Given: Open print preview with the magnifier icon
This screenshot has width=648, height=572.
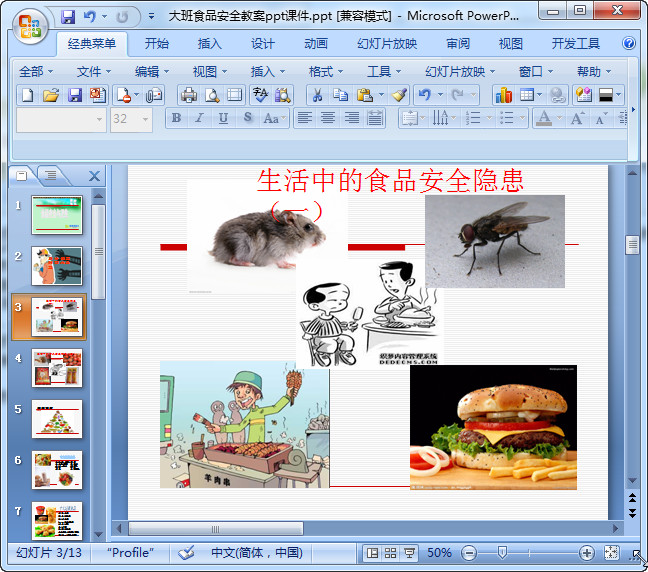Looking at the screenshot, I should 212,95.
